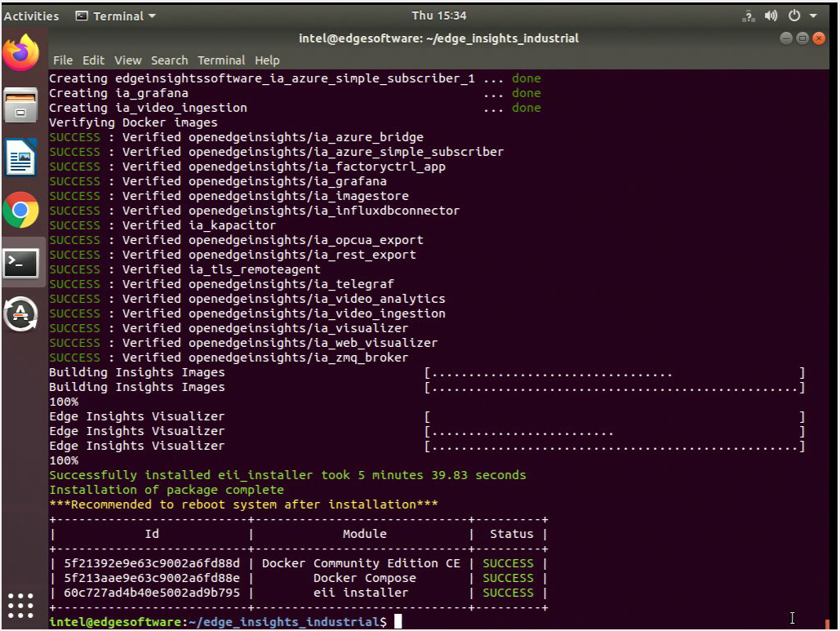This screenshot has width=840, height=631.
Task: Click SUCCESS status for Docker Compose row
Action: point(508,578)
